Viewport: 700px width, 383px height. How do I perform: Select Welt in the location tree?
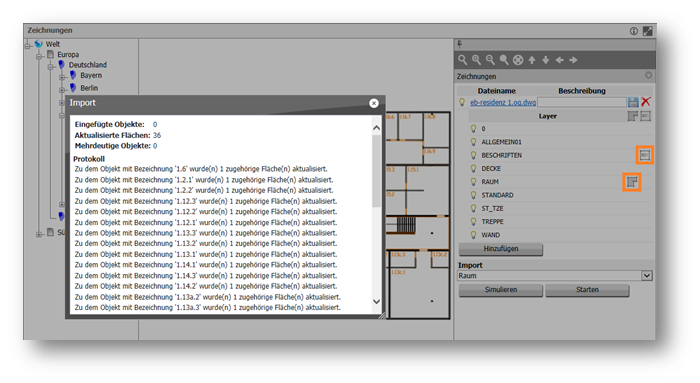tap(53, 44)
